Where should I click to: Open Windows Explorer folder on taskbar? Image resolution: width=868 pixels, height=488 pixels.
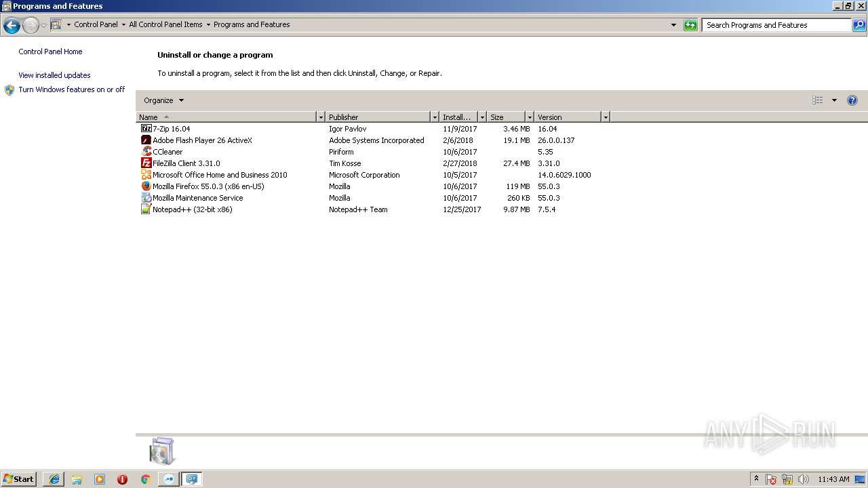[77, 479]
